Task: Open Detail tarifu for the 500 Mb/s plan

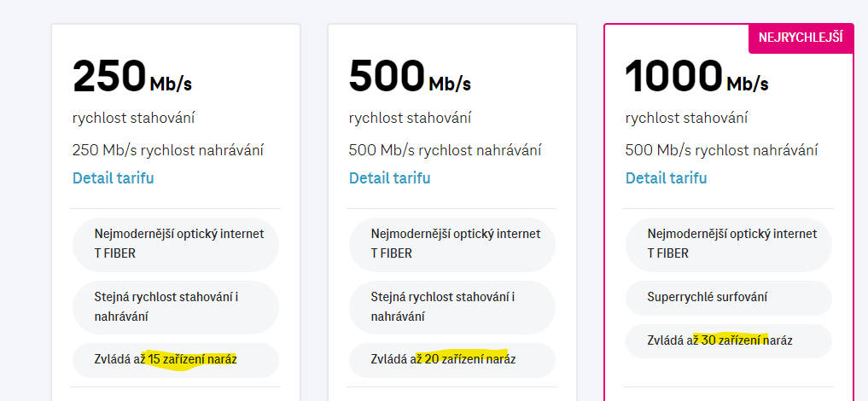Action: 389,178
